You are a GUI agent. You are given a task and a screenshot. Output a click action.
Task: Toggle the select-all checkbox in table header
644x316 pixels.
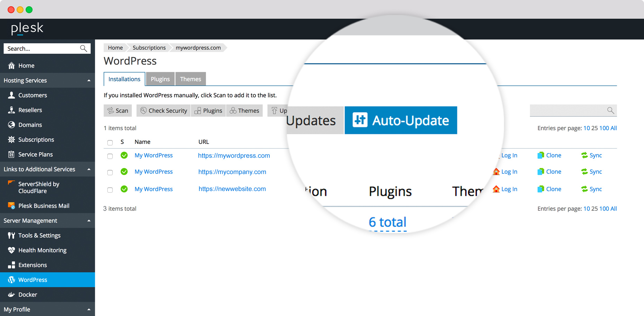click(110, 142)
